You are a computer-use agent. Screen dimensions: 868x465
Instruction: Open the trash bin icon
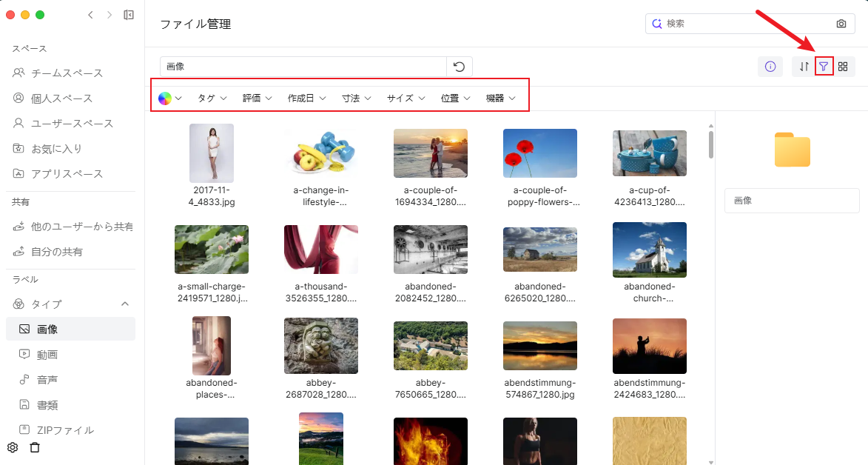click(35, 447)
